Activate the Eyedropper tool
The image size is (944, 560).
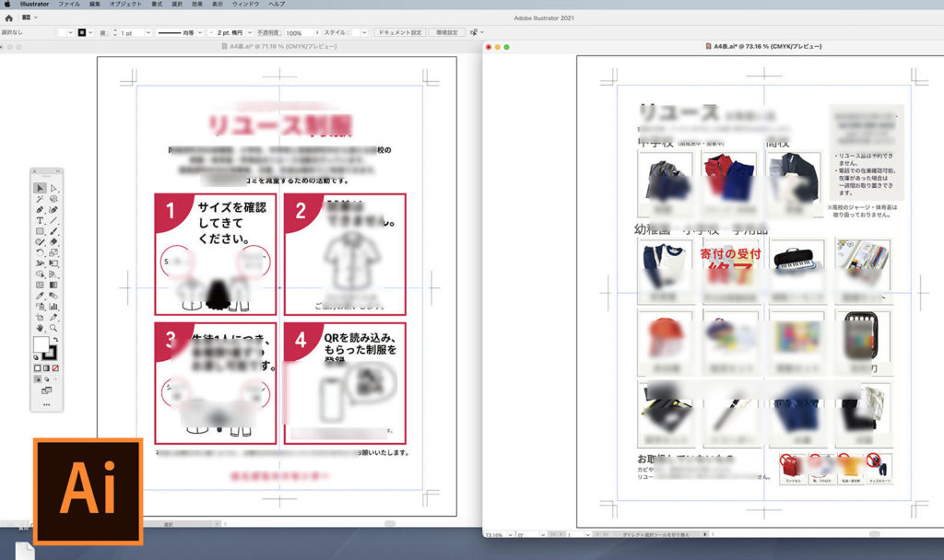point(40,296)
